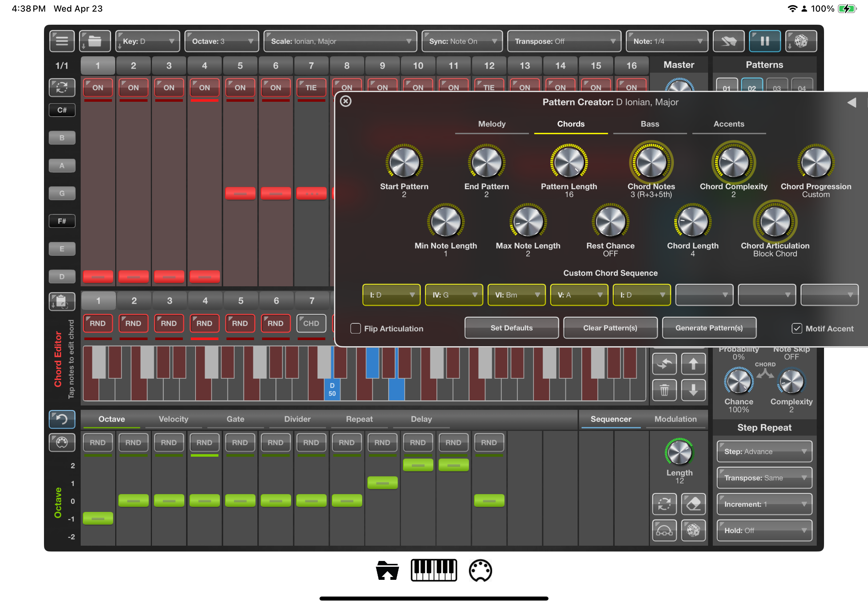Click the Clear Pattern(s) button
The height and width of the screenshot is (606, 868).
point(610,328)
